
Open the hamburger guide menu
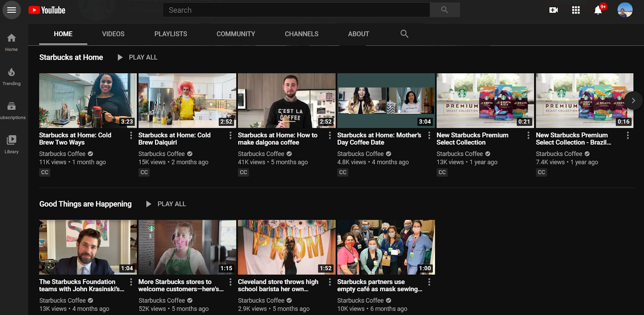(12, 10)
